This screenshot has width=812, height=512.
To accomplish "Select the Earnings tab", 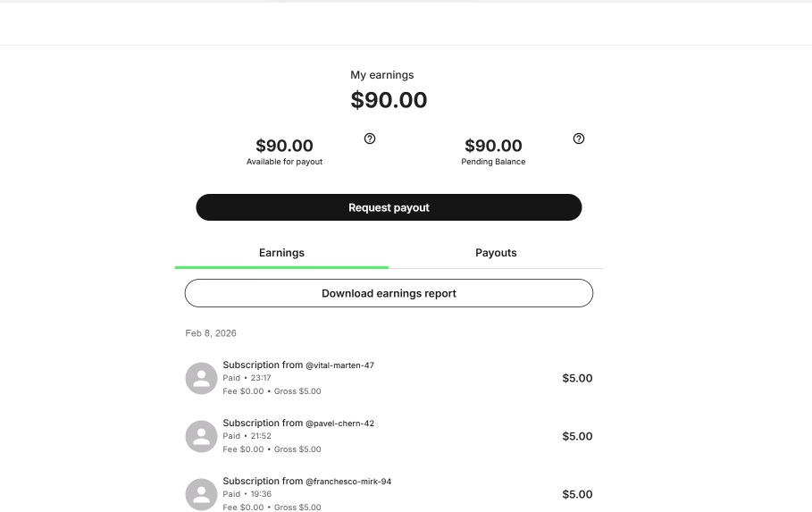I will pos(281,253).
